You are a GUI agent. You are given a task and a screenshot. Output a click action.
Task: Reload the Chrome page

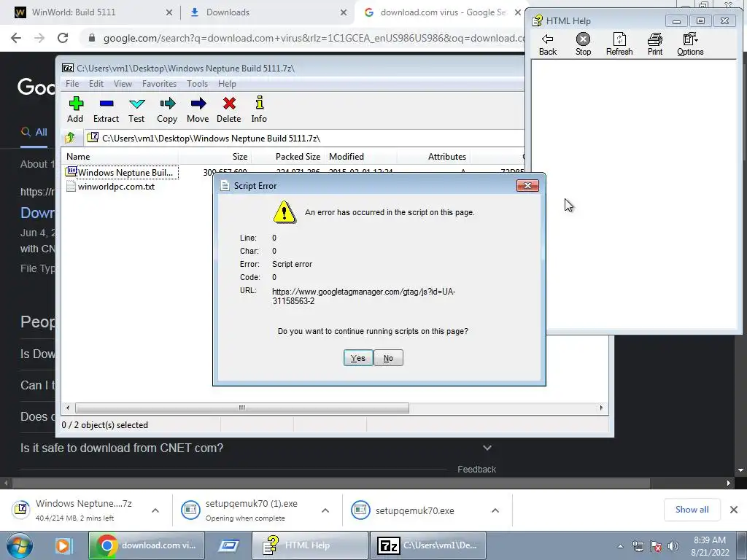63,38
